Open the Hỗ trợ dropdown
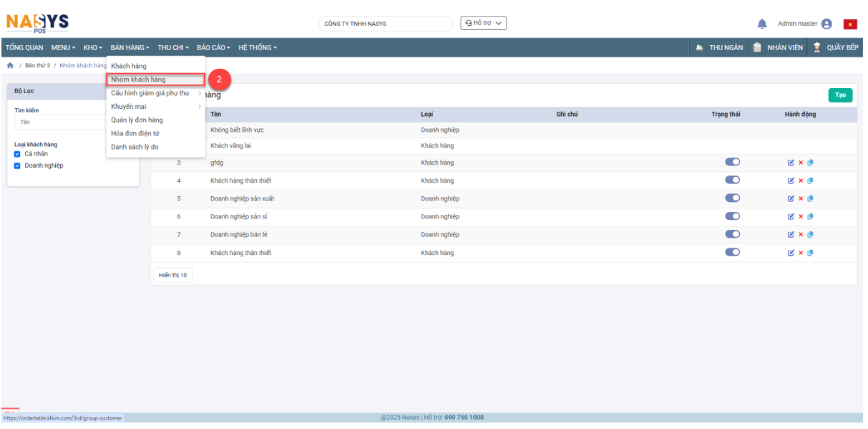This screenshot has width=868, height=429. (484, 23)
